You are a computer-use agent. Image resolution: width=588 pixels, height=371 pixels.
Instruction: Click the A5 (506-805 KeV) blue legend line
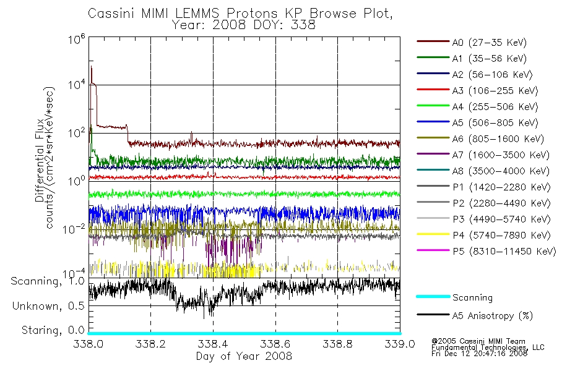pyautogui.click(x=433, y=122)
